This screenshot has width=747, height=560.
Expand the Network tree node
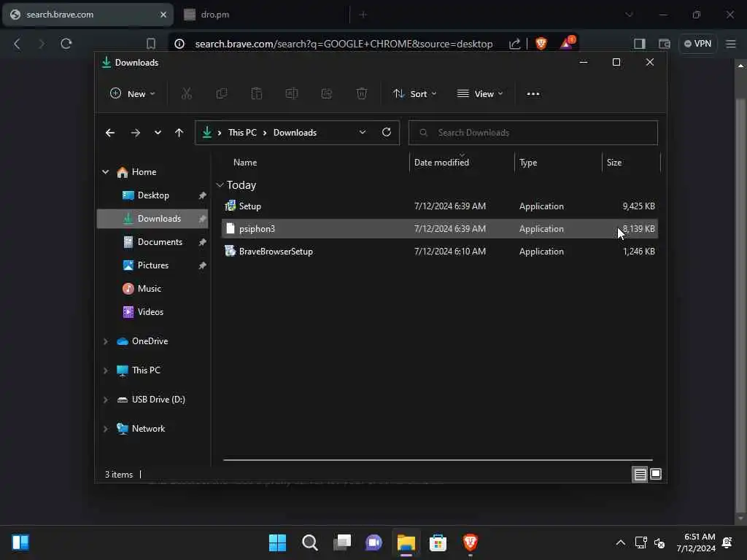coord(105,429)
